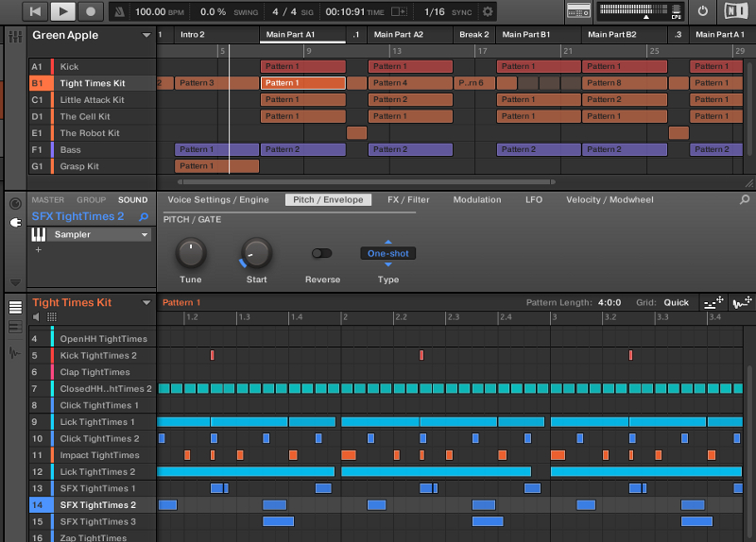Open the audio settings gear icon

[488, 11]
